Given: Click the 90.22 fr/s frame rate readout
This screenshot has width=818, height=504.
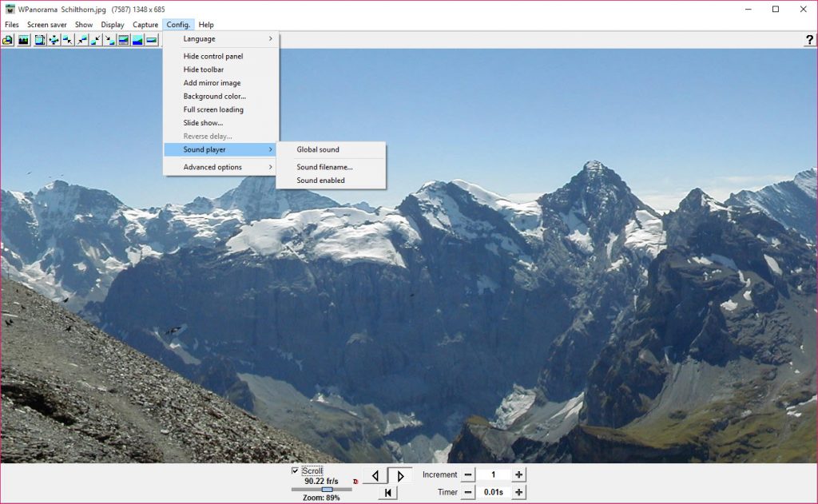Looking at the screenshot, I should [x=321, y=481].
